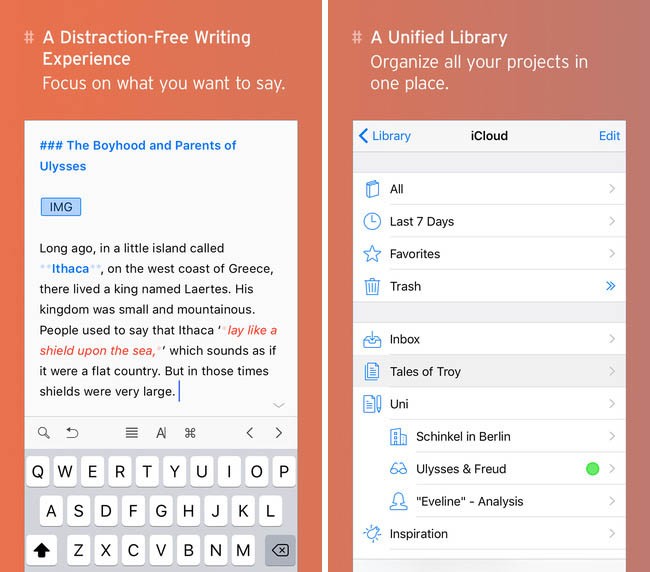The height and width of the screenshot is (572, 650).
Task: Tap the search magnifier icon in editor toolbar
Action: (44, 433)
